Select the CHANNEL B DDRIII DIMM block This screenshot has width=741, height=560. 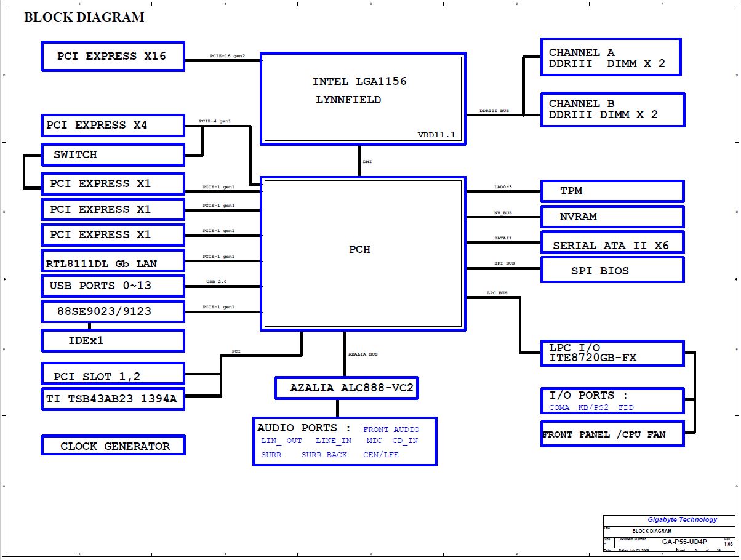(612, 110)
